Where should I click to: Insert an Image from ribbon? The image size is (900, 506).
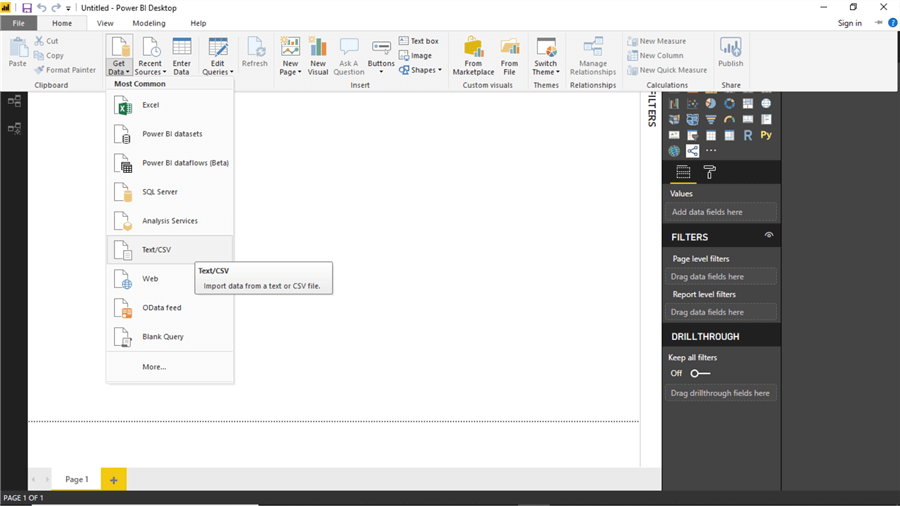tap(416, 56)
